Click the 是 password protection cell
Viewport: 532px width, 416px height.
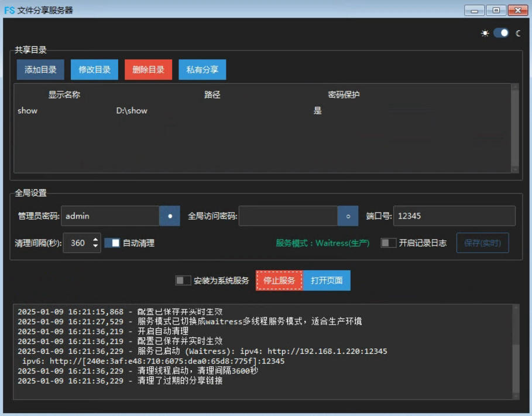click(x=318, y=111)
